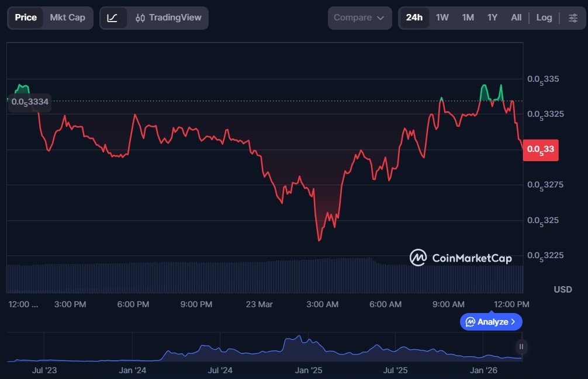588x379 pixels.
Task: Select the line chart view icon
Action: 113,18
